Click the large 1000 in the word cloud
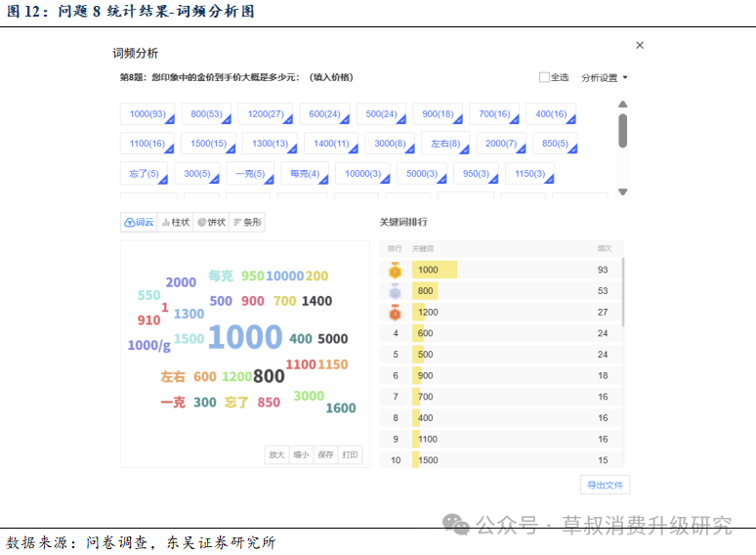Viewport: 756px width, 555px height. (x=245, y=336)
